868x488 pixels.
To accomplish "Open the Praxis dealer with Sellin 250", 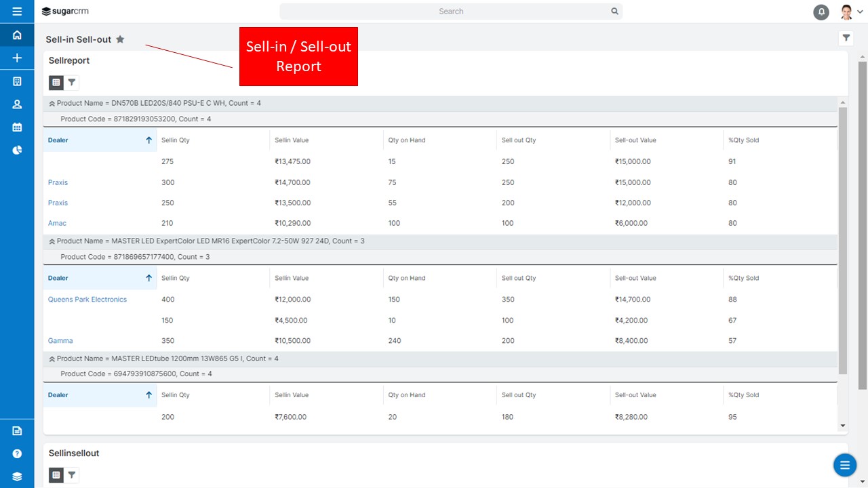I will click(x=58, y=203).
